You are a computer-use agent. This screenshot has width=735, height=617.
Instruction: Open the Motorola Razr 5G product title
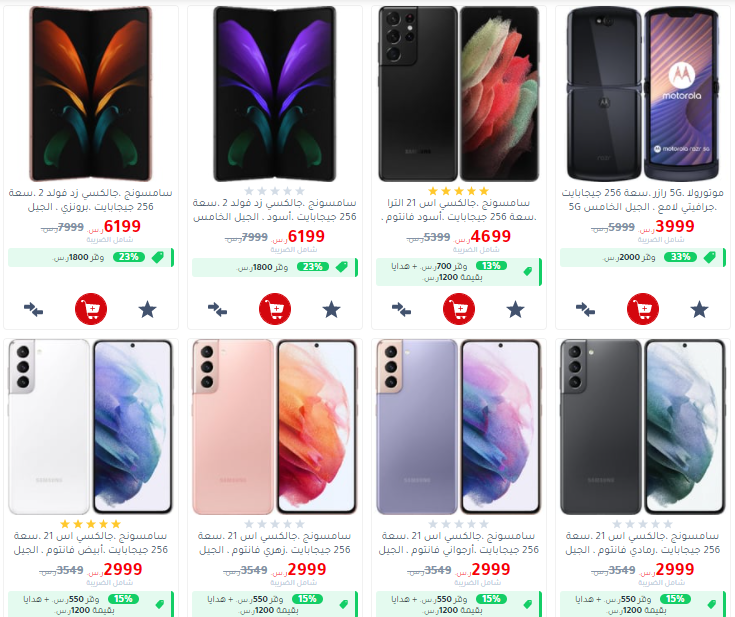pyautogui.click(x=643, y=200)
